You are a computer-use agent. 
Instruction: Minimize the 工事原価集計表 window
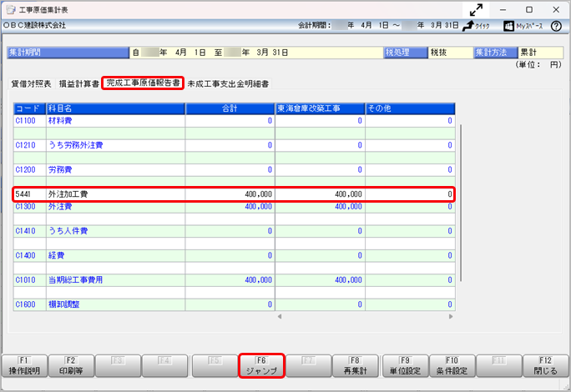[x=503, y=10]
